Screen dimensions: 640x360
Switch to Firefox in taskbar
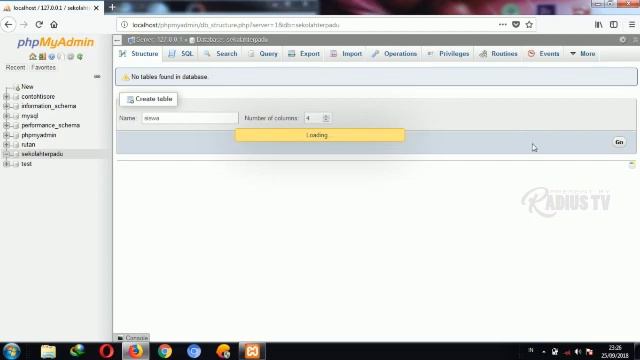click(x=136, y=351)
